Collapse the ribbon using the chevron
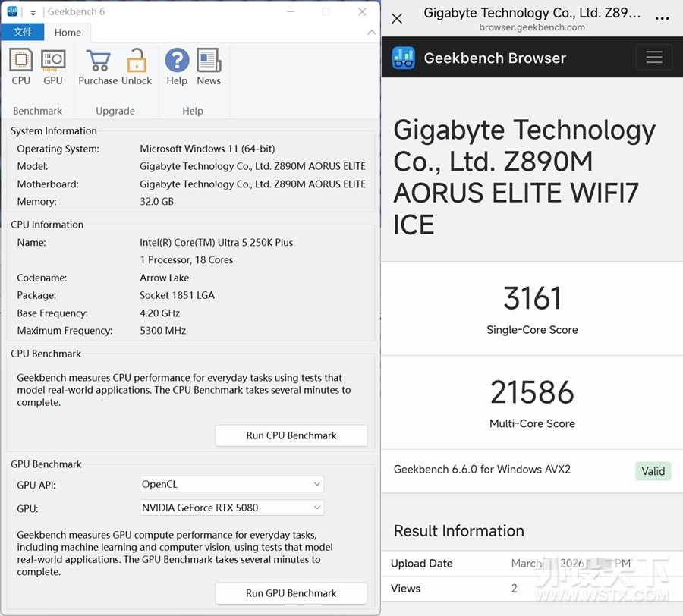The width and height of the screenshot is (683, 616). pos(371,33)
